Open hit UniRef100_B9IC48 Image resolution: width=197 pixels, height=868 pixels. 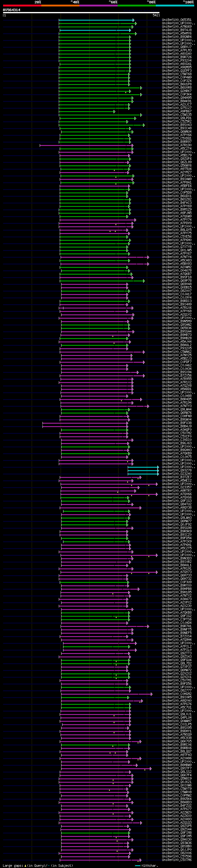pyautogui.click(x=177, y=128)
